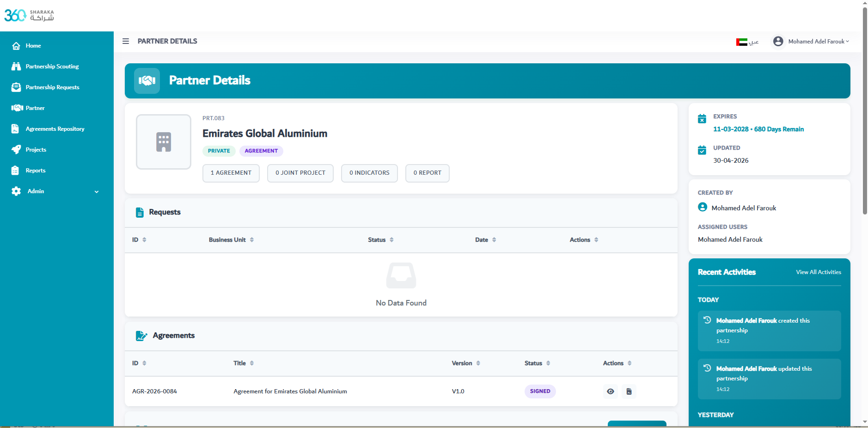The height and width of the screenshot is (428, 868).
Task: Click title Agreement for Emirates Global Aluminium
Action: coord(290,391)
